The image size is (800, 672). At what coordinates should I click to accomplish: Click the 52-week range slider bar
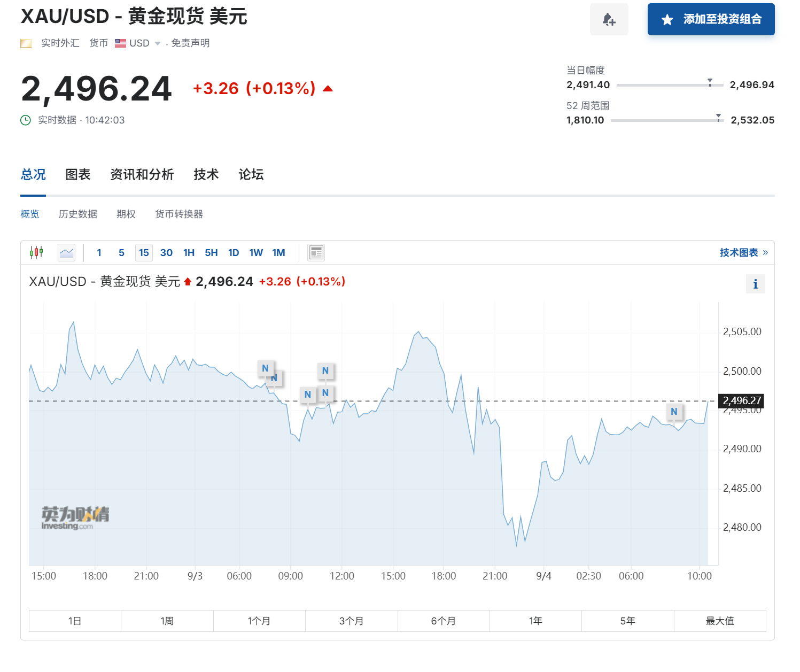pyautogui.click(x=667, y=120)
